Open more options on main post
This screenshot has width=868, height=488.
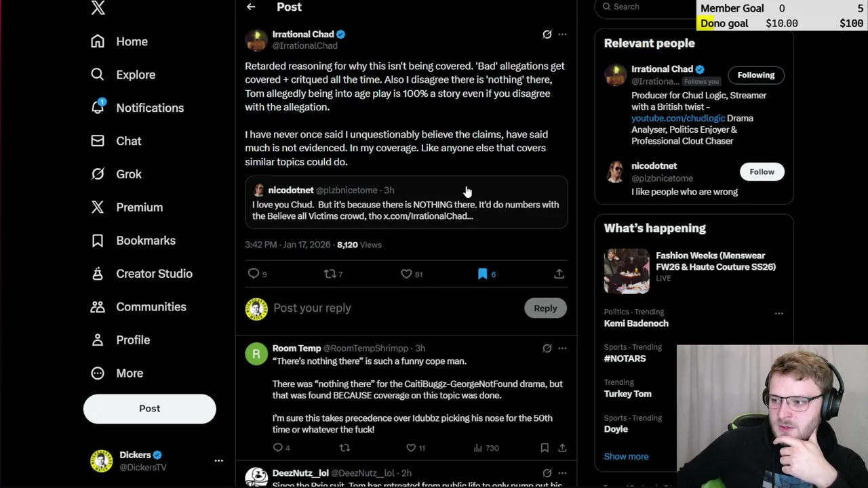tap(562, 34)
